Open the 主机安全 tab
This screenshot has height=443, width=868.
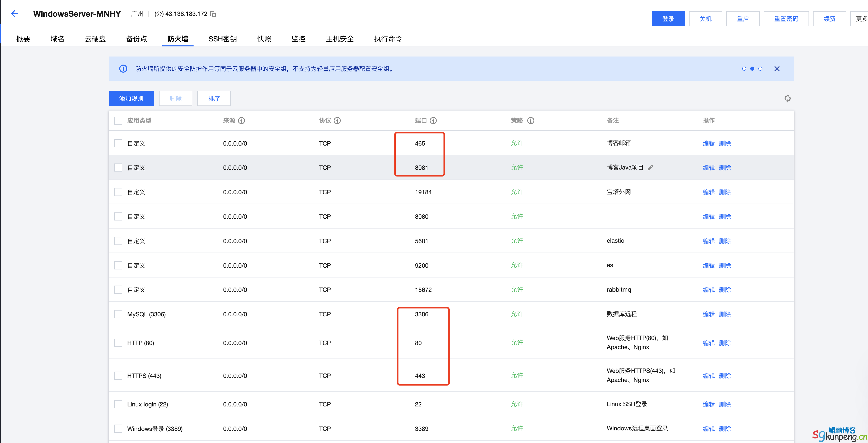[x=340, y=39]
